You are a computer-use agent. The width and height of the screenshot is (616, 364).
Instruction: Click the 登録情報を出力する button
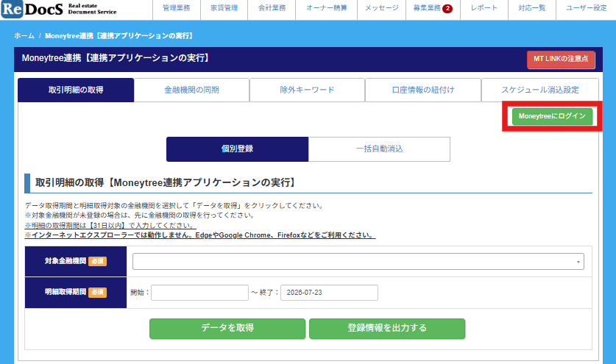[387, 328]
